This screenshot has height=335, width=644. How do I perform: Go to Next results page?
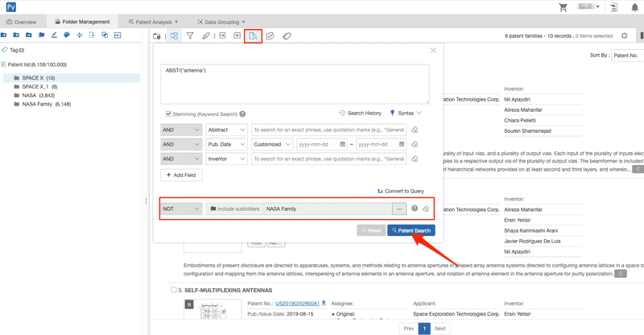point(440,329)
